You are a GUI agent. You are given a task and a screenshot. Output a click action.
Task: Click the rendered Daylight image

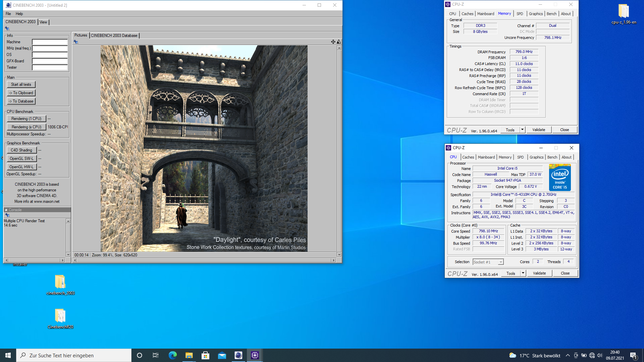(x=204, y=148)
